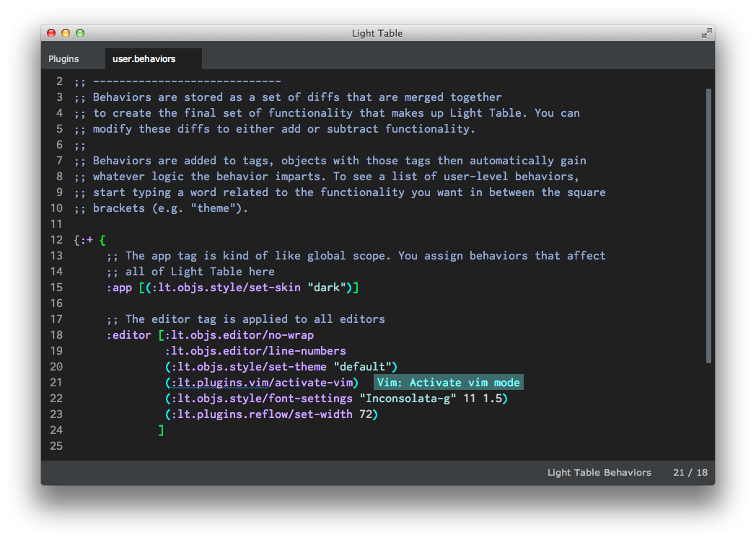Zoom the window using the green button
756x542 pixels.
(80, 33)
